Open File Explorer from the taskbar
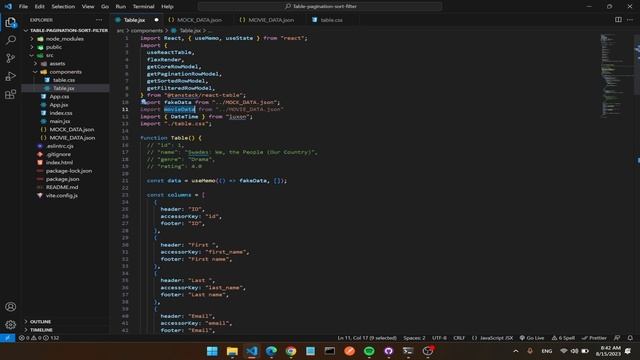640x360 pixels. [232, 351]
